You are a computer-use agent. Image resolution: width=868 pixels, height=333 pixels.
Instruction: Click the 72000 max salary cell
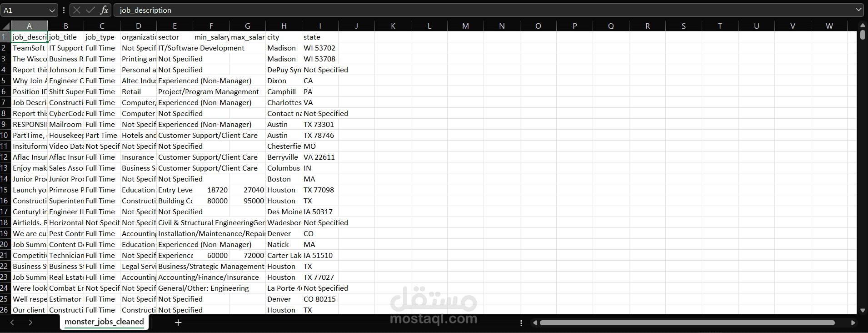247,255
